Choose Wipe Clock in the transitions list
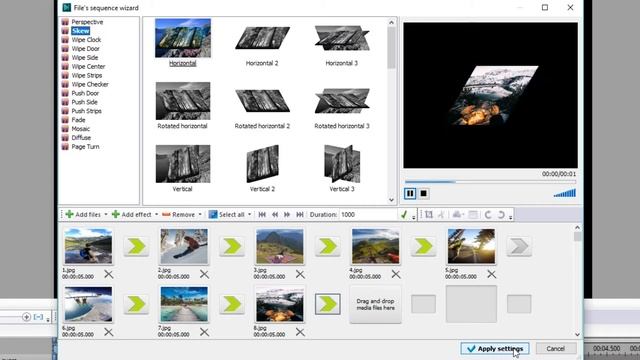This screenshot has height=360, width=640. 86,40
